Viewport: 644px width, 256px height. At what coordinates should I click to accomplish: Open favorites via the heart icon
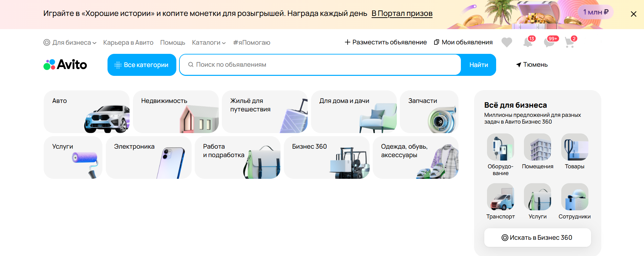(x=507, y=42)
